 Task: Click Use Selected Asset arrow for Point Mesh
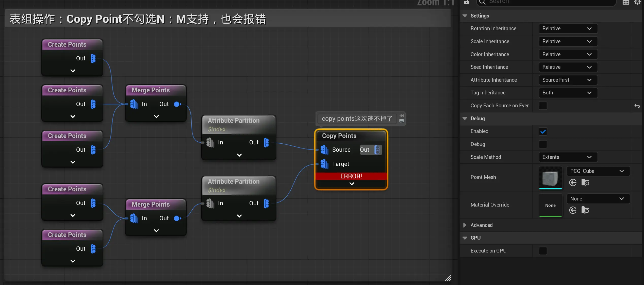[573, 182]
